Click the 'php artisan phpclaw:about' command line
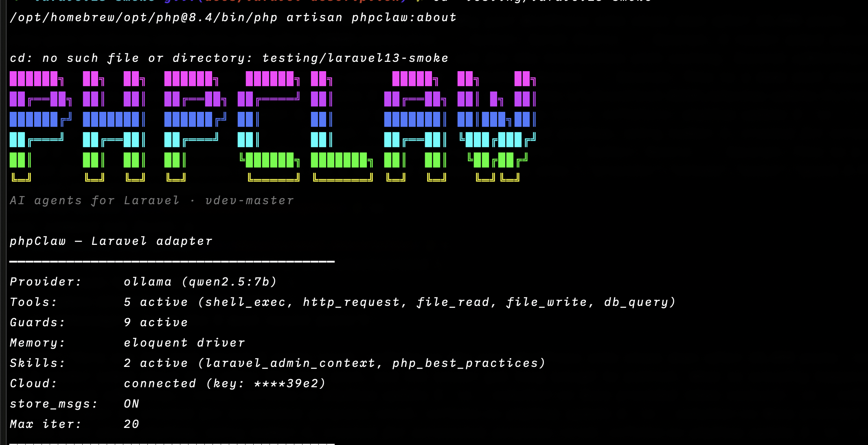The image size is (868, 445). coord(233,18)
